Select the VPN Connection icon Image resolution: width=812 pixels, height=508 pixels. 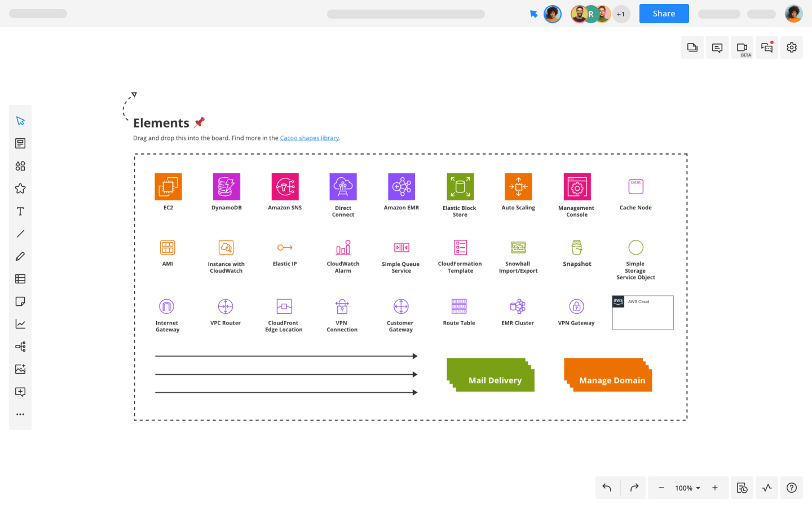click(342, 306)
